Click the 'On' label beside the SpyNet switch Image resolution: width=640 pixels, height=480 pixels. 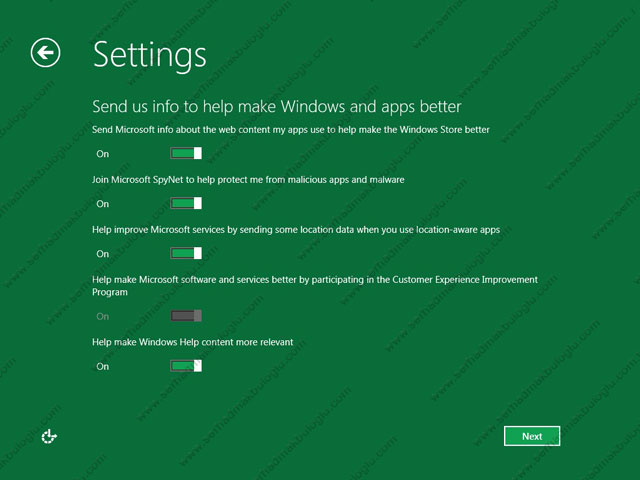point(102,204)
